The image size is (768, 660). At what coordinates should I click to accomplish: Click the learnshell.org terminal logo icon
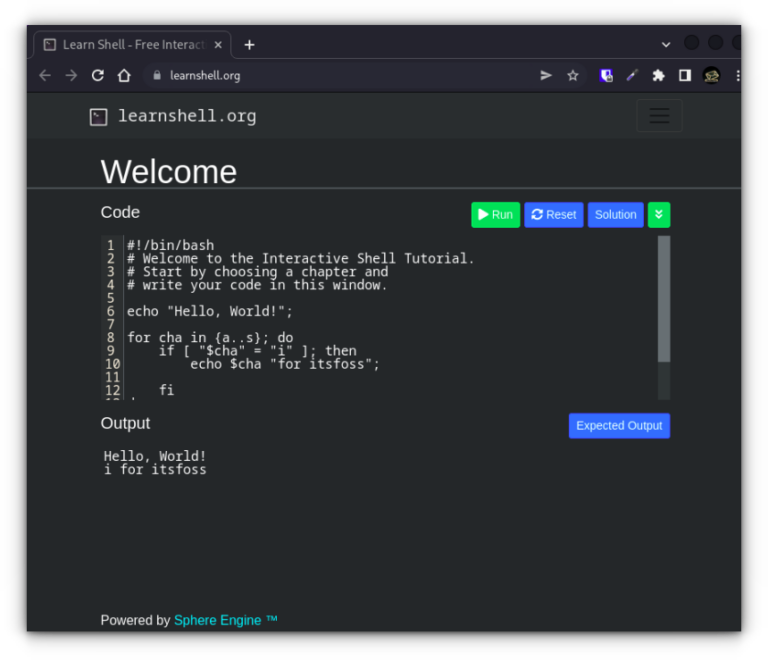[98, 117]
